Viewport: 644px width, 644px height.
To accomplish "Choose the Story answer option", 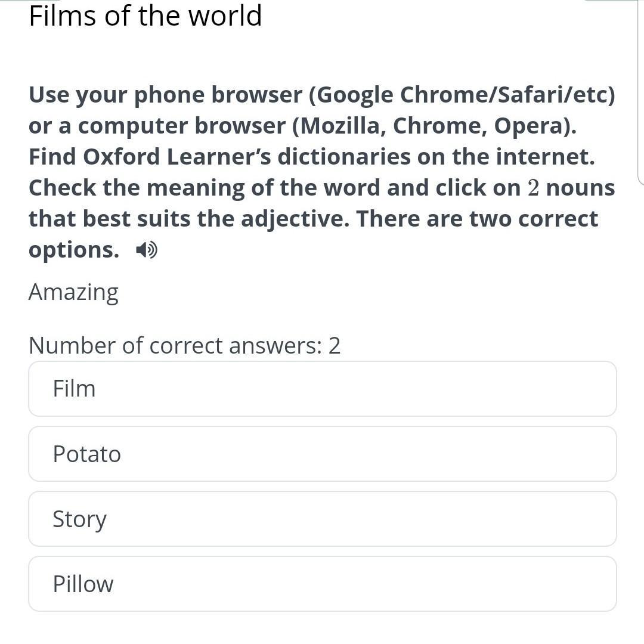I will [x=322, y=519].
